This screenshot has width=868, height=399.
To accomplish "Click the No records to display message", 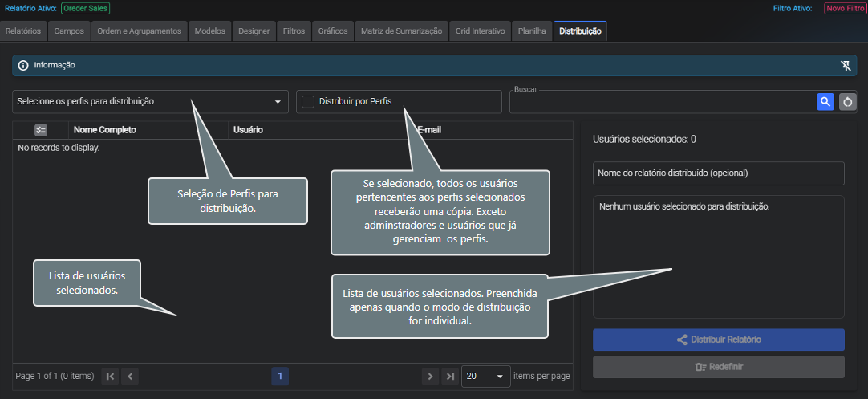I will coord(59,148).
